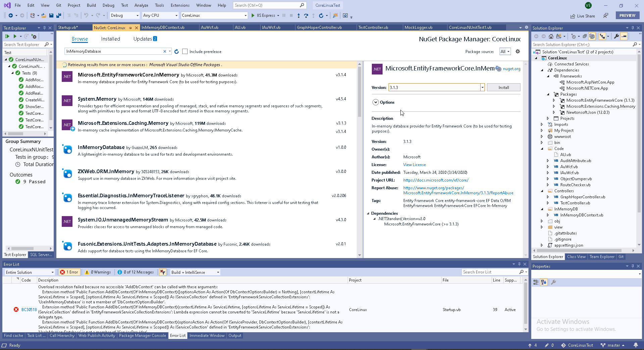The height and width of the screenshot is (350, 644).
Task: Expand the Options section in NuGet details
Action: pyautogui.click(x=376, y=102)
